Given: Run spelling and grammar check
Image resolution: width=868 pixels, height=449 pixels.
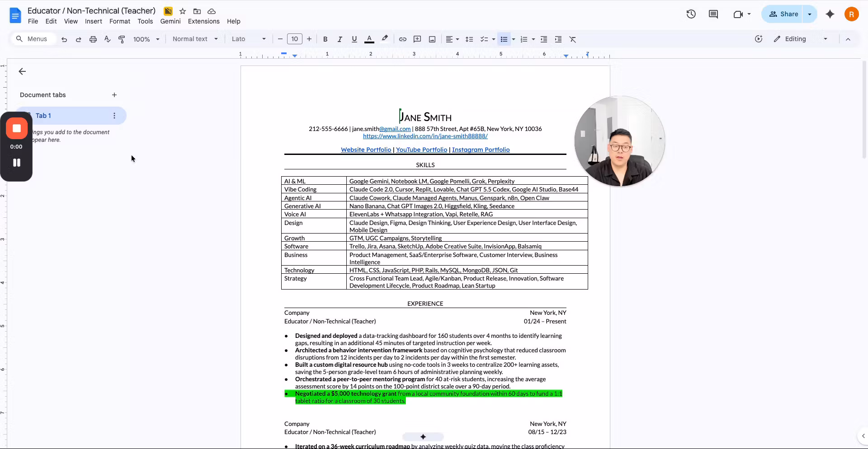Looking at the screenshot, I should tap(108, 39).
